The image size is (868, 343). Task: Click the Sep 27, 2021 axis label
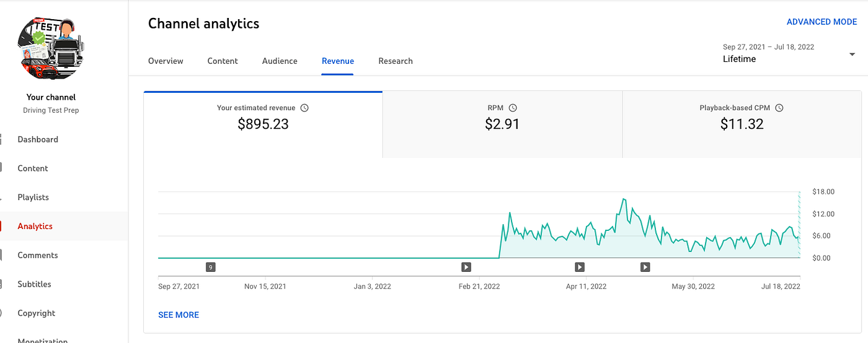[179, 287]
